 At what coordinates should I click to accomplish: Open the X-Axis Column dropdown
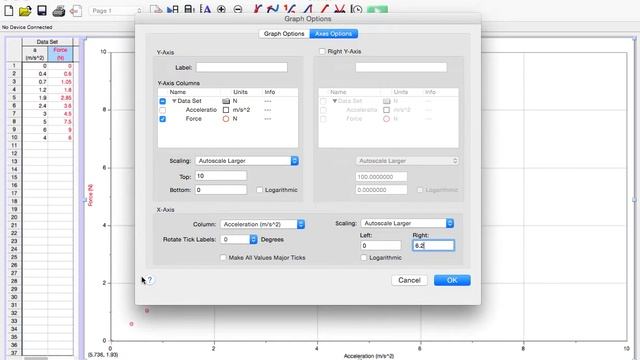coord(262,224)
